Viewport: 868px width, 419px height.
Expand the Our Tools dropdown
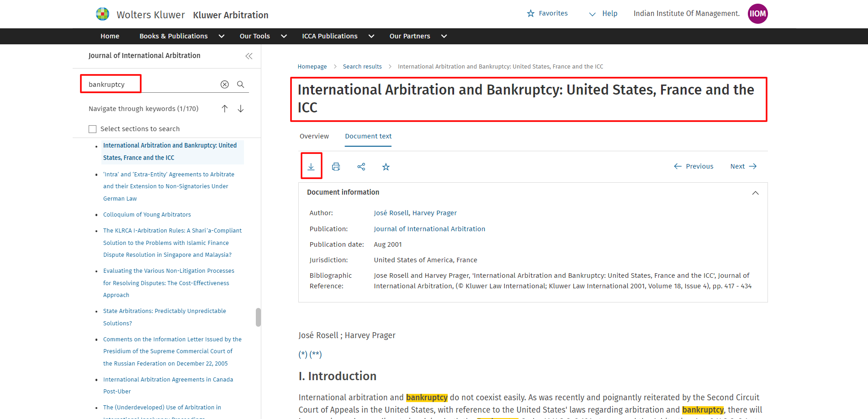[x=284, y=37]
